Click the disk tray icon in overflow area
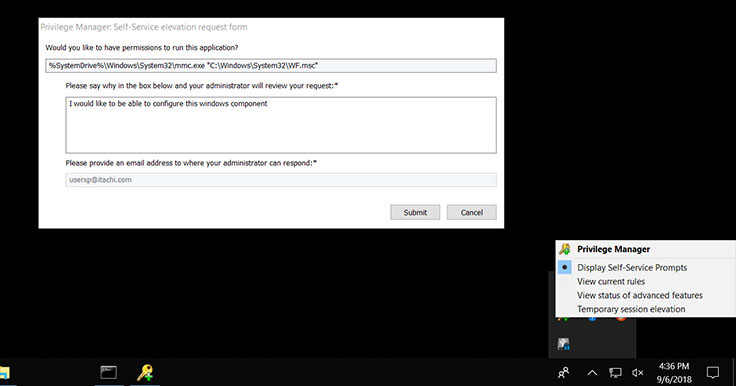The image size is (736, 386). 563,344
